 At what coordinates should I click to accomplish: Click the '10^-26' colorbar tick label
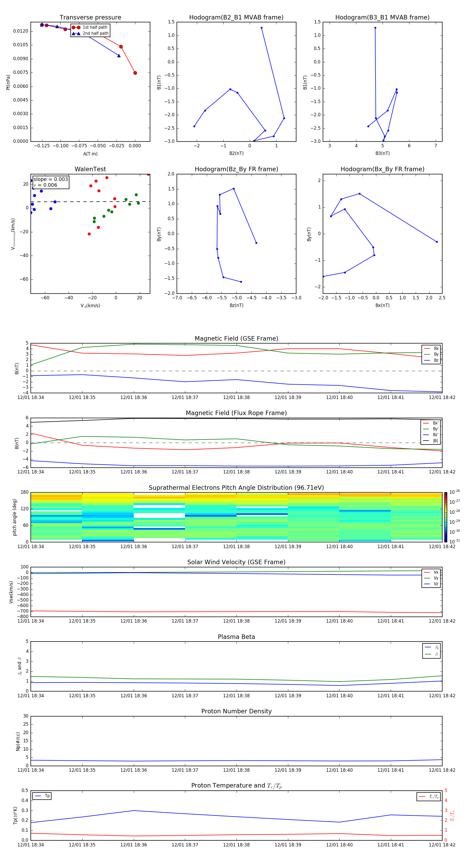[455, 492]
